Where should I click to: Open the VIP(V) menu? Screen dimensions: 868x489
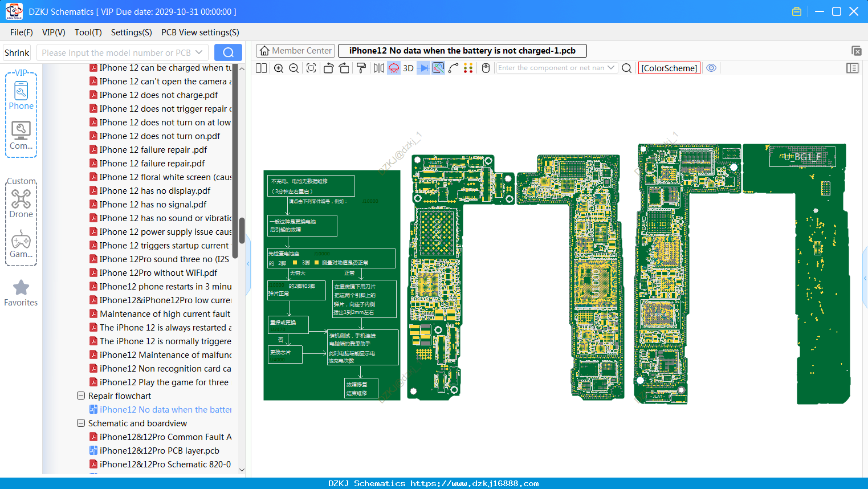tap(54, 32)
